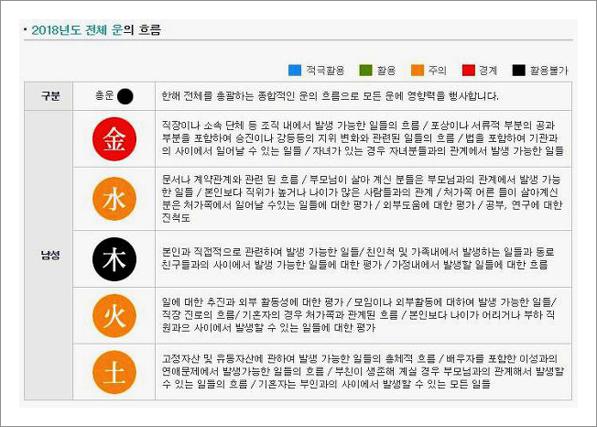
Task: Click the orange 土 element circle
Action: (114, 372)
